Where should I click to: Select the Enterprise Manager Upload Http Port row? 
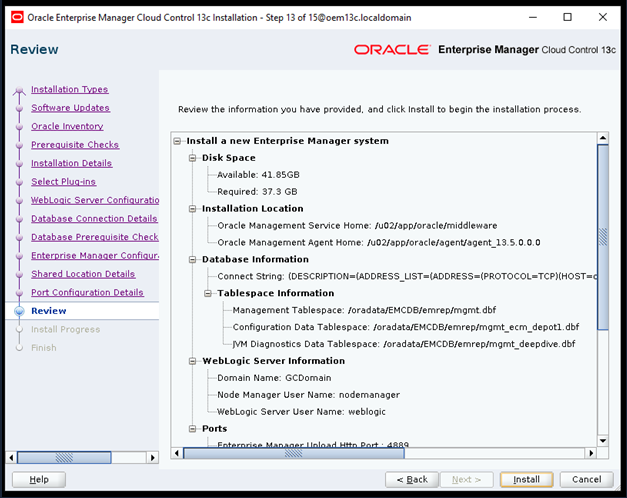pos(313,444)
